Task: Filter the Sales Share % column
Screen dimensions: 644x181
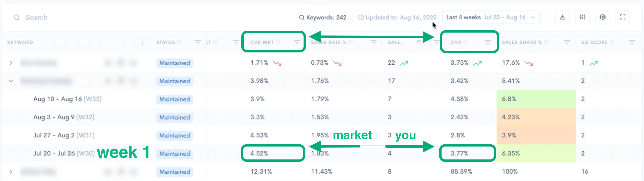Action: tap(567, 42)
